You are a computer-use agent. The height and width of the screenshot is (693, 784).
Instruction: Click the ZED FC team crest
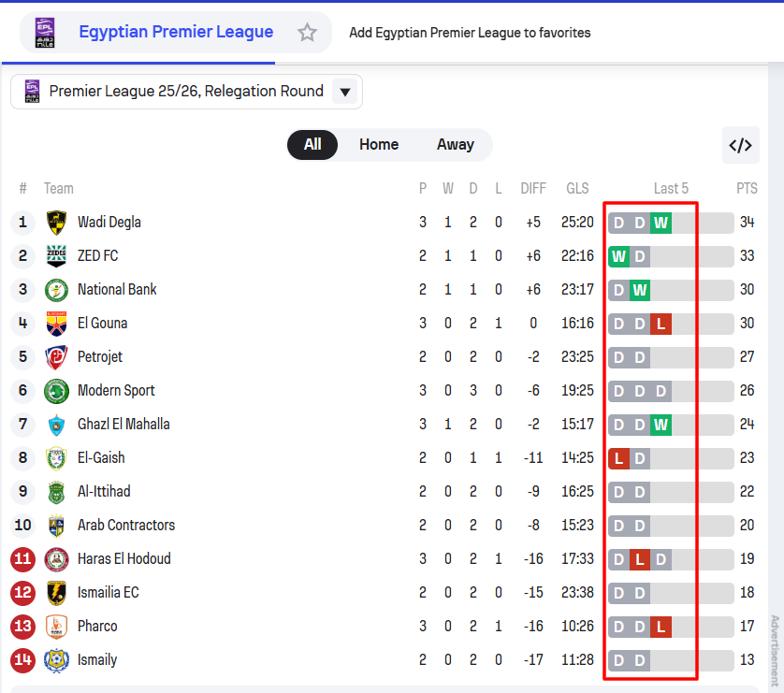[56, 256]
